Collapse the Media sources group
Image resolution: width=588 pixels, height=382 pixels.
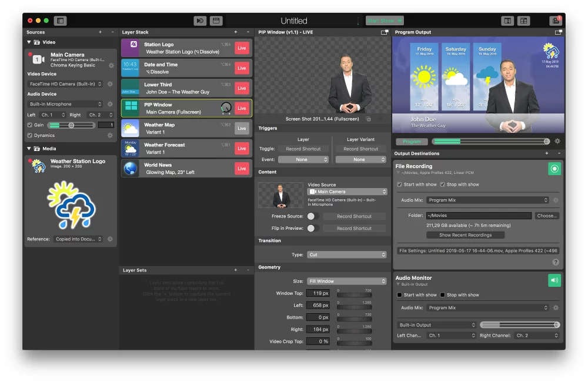coord(29,149)
